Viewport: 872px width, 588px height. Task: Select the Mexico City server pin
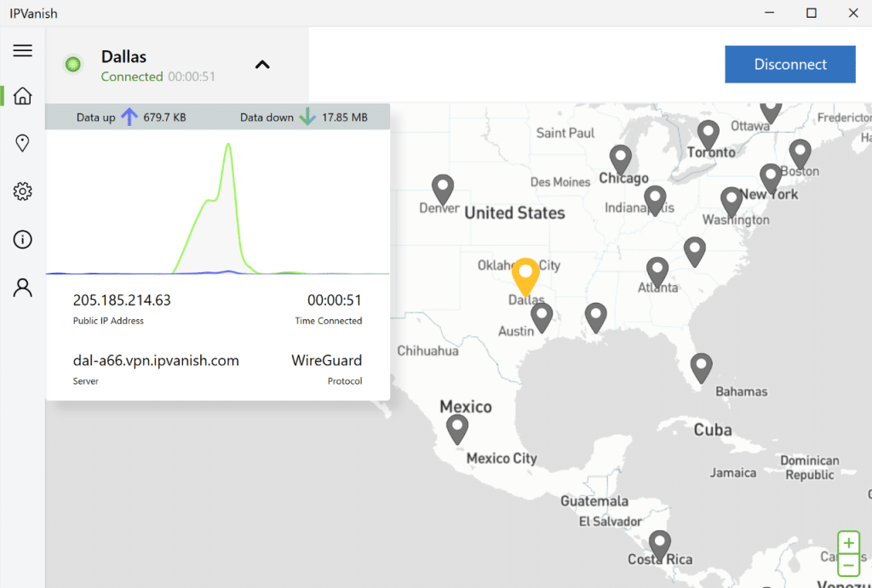click(457, 430)
